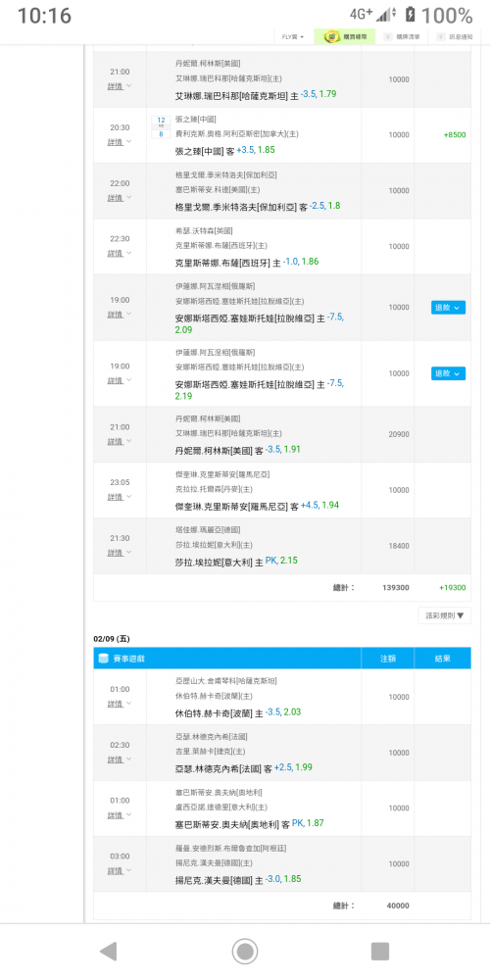490x980 pixels.
Task: Open the FLY account dropdown at top
Action: pos(292,37)
